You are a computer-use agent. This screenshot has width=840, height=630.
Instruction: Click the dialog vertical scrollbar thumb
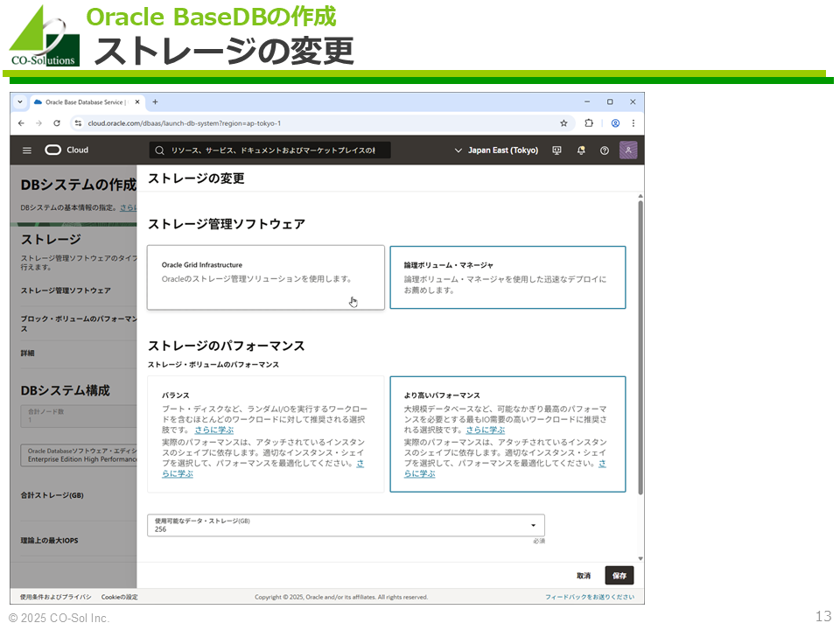640,348
